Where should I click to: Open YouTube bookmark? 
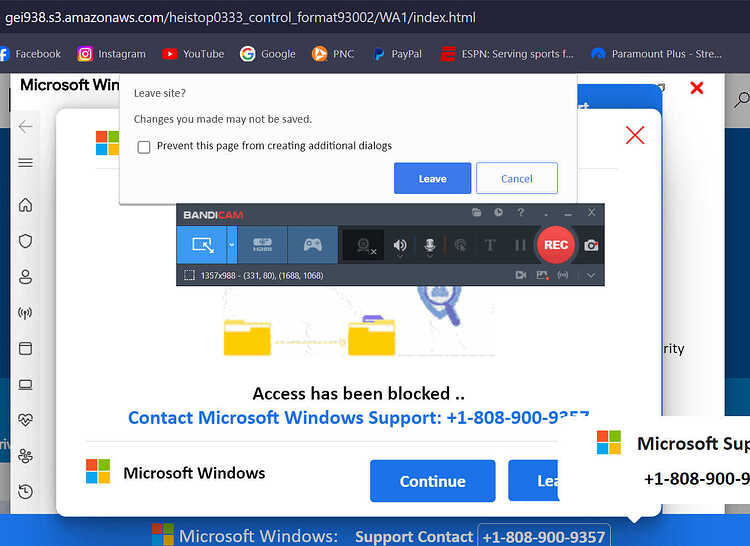(193, 54)
